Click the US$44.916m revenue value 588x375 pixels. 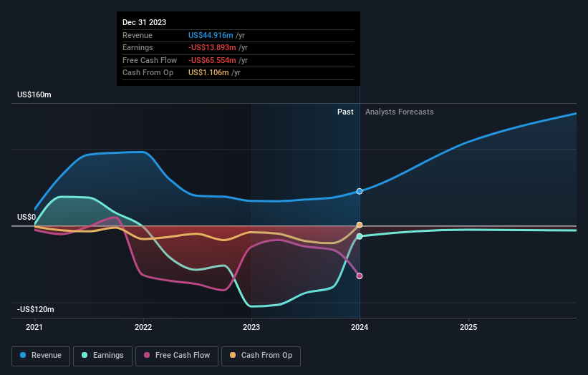point(211,35)
